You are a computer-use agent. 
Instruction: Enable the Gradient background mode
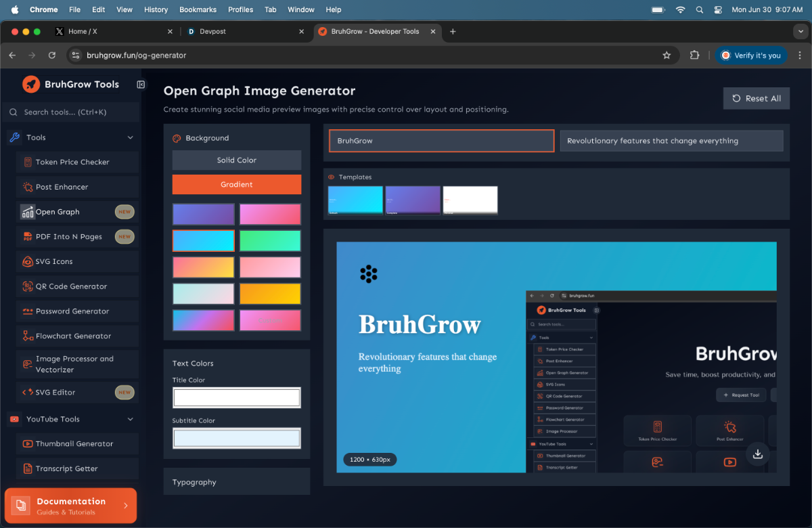tap(236, 184)
